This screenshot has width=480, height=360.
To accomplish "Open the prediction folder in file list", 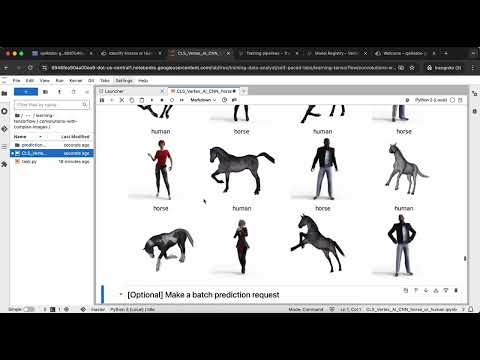I will pyautogui.click(x=53, y=145).
